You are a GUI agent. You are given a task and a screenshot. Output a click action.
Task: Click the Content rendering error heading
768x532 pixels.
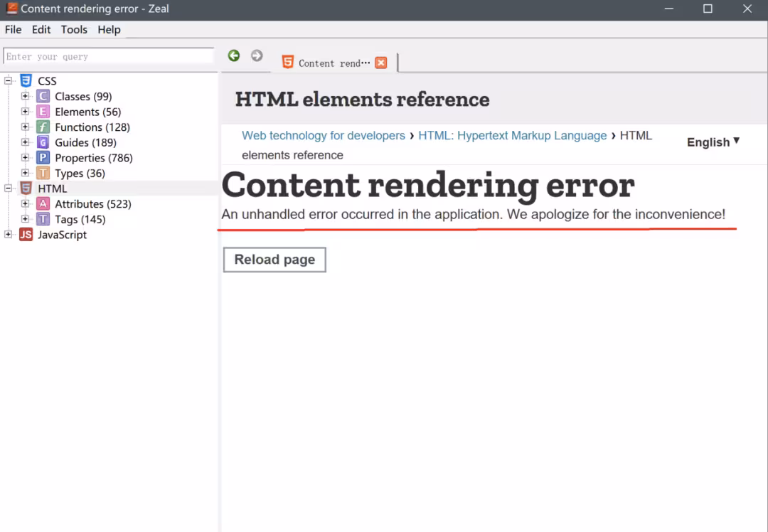pos(428,185)
